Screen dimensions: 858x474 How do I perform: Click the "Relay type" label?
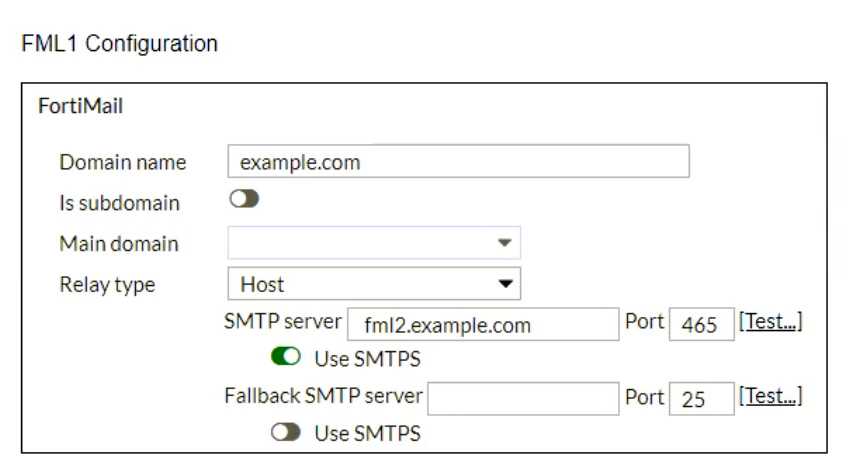click(x=108, y=284)
